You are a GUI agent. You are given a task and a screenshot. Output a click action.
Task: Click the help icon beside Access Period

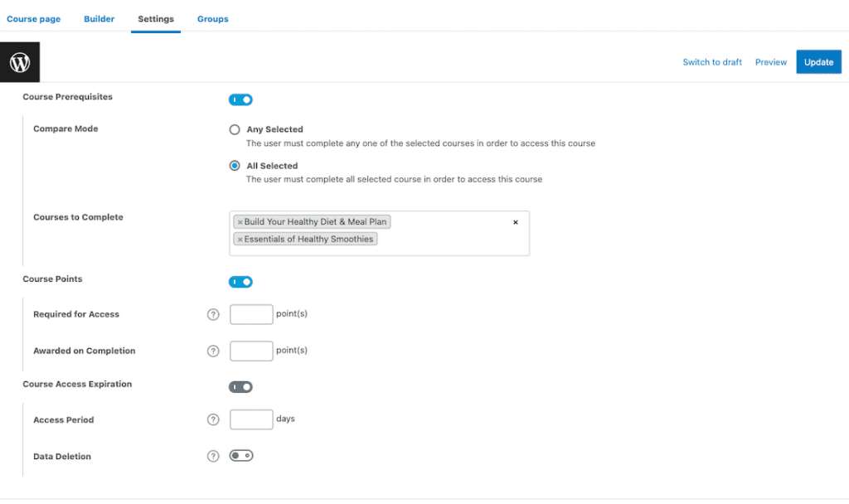tap(213, 419)
